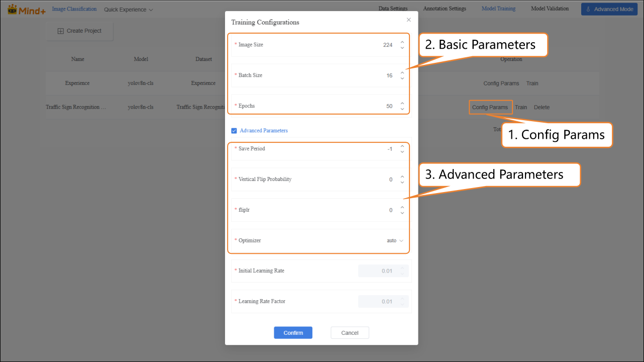Increase Vertical Flip Probability up arrow
Image resolution: width=644 pixels, height=362 pixels.
tap(402, 177)
